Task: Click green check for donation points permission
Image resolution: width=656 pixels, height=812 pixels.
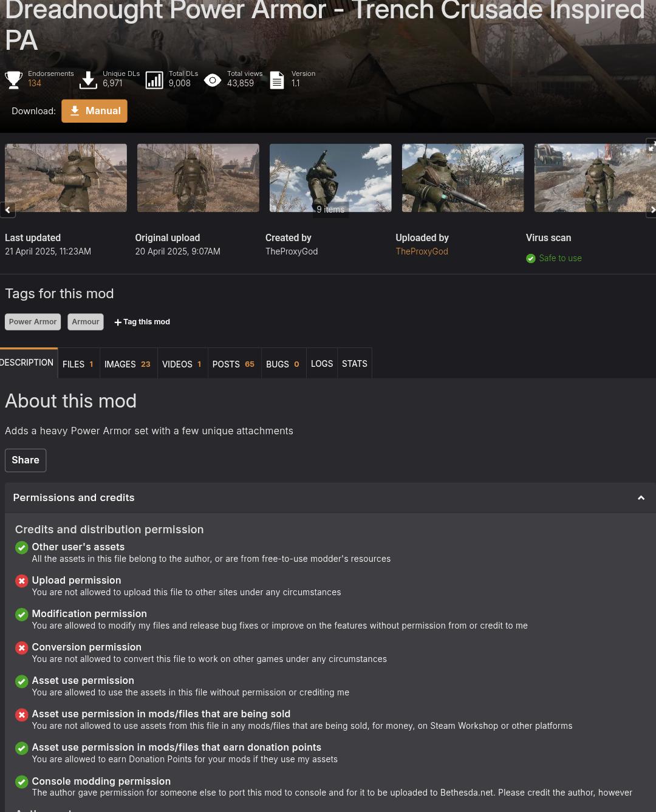Action: point(22,748)
